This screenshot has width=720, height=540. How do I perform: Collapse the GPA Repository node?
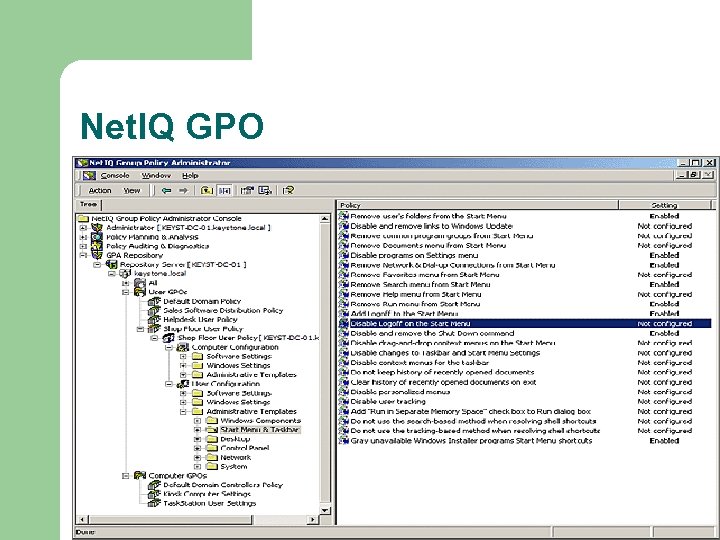click(83, 255)
